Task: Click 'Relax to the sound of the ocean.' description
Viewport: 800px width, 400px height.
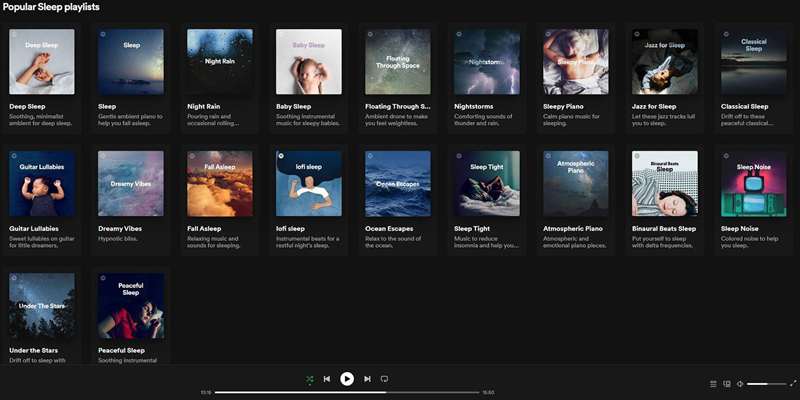Action: click(393, 242)
